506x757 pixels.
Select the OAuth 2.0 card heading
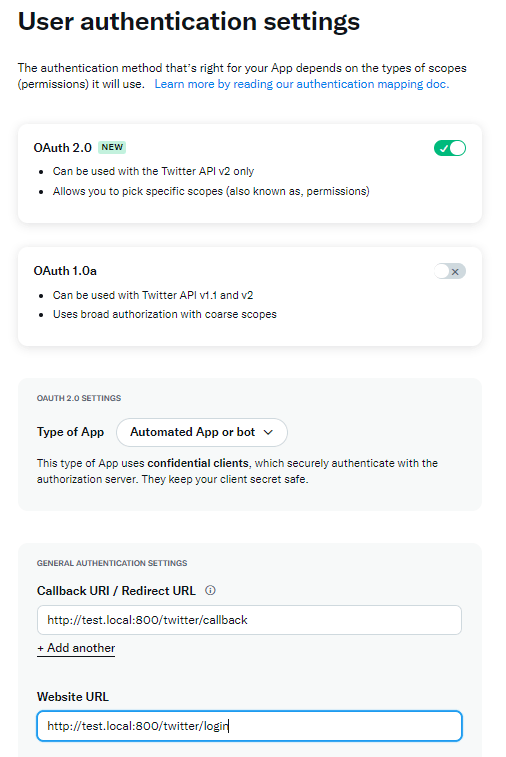(x=62, y=148)
